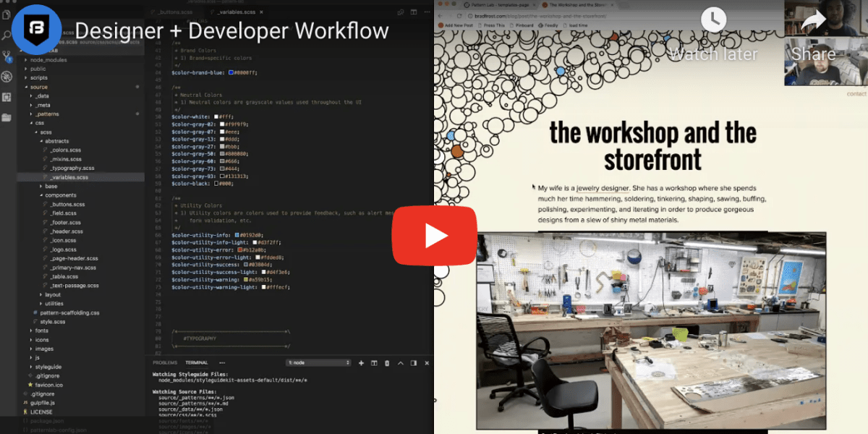Open _primary-nav.scss in the explorer
The width and height of the screenshot is (868, 434).
pyautogui.click(x=73, y=268)
